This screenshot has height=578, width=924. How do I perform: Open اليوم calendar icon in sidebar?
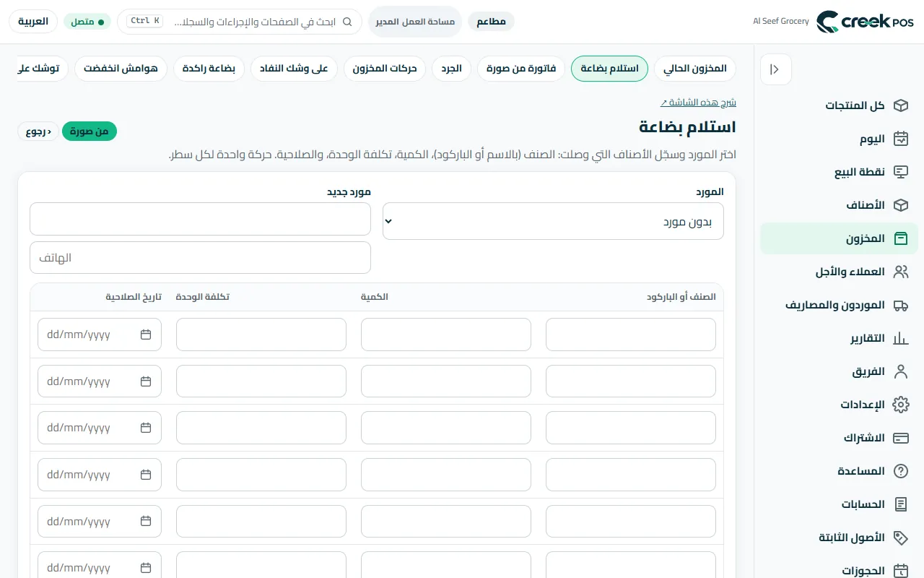click(x=900, y=139)
